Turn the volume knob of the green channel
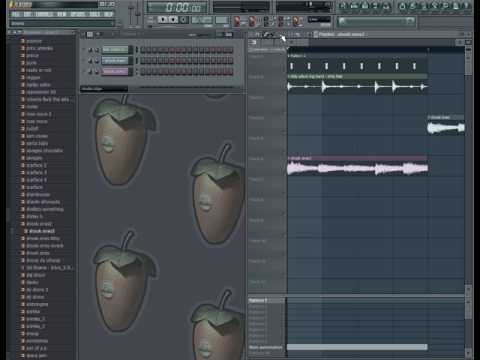480x360 pixels. coord(97,50)
